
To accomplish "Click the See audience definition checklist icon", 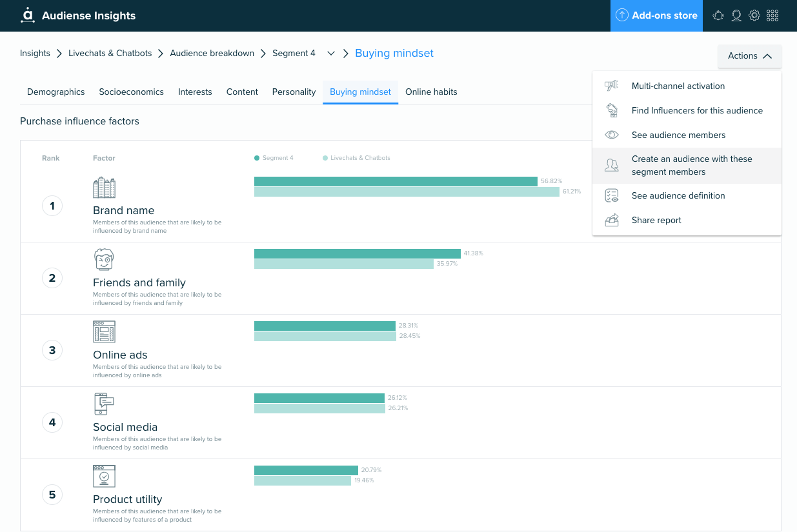I will [611, 195].
